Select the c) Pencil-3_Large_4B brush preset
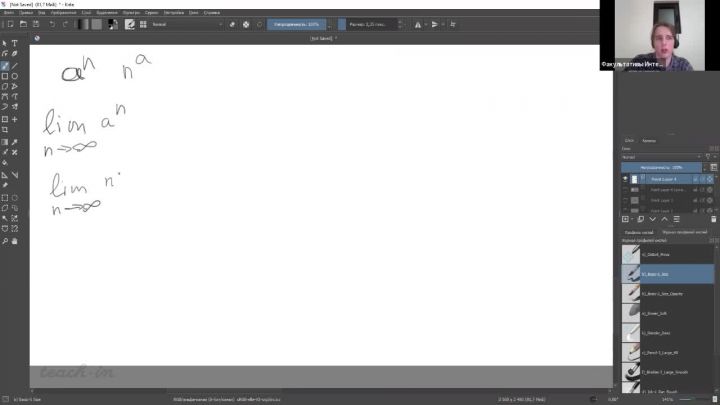 668,351
